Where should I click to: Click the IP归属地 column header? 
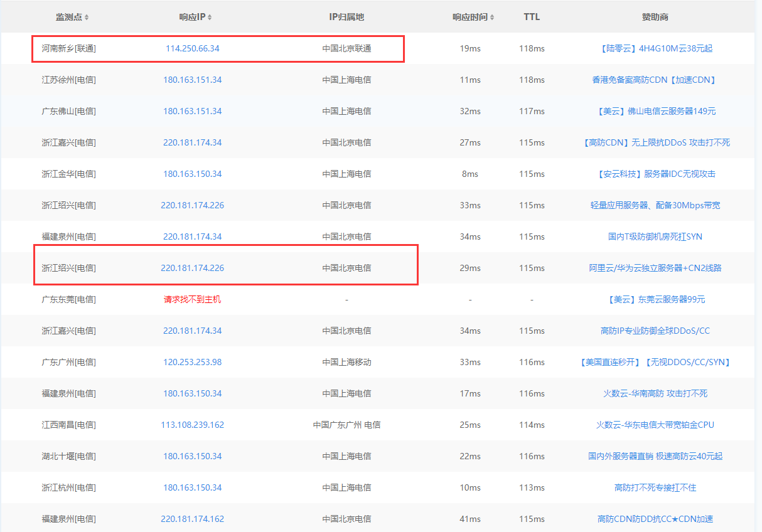click(x=346, y=17)
